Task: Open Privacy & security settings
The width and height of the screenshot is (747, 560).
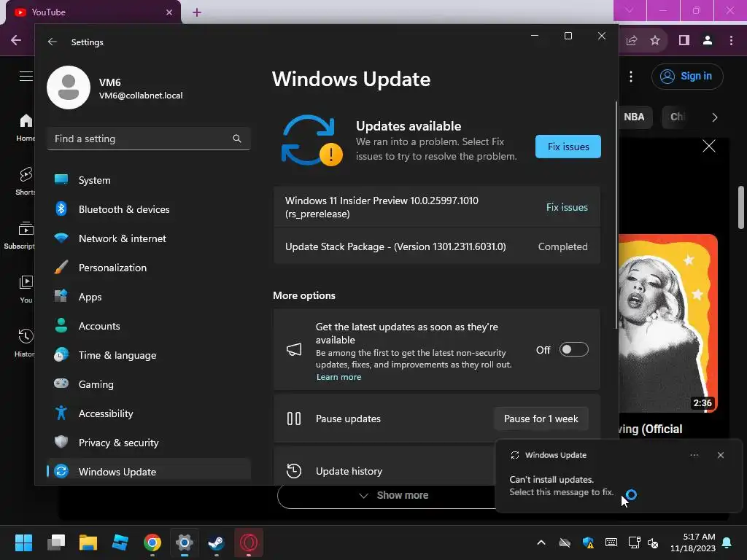Action: [149, 443]
